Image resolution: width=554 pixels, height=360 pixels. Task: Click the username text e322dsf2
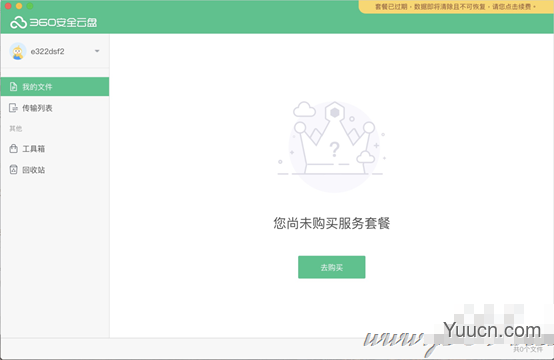pos(47,52)
